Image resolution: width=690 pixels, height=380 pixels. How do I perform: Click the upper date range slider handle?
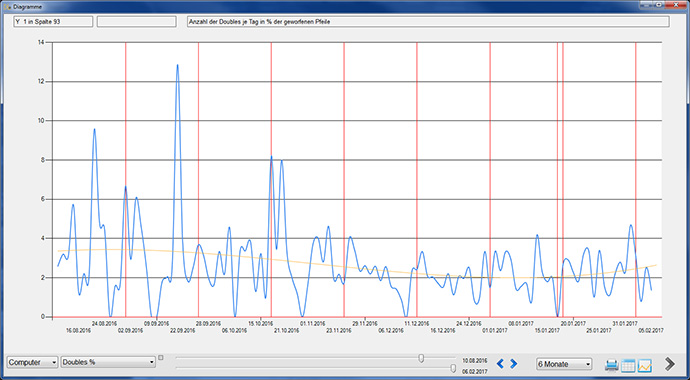tap(421, 358)
